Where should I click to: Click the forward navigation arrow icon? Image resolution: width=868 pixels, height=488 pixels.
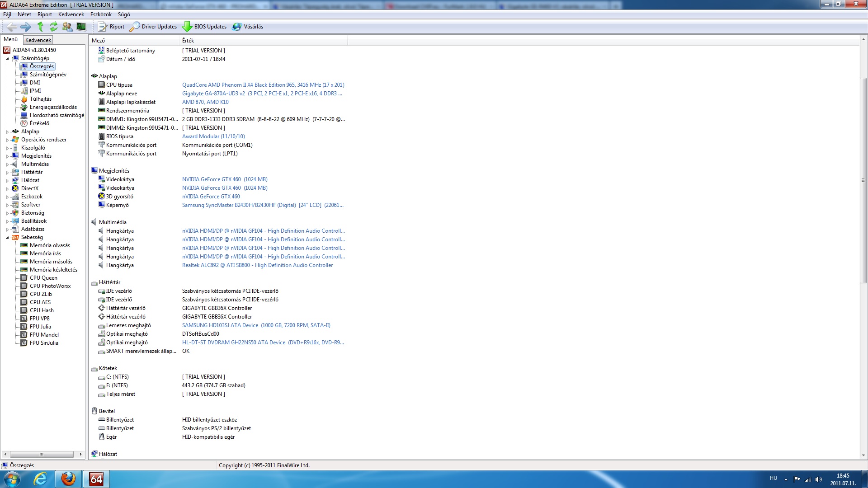coord(26,27)
